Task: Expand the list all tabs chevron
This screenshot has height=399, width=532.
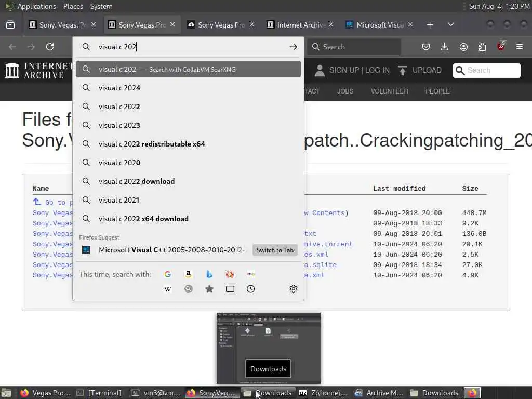Action: [451, 25]
